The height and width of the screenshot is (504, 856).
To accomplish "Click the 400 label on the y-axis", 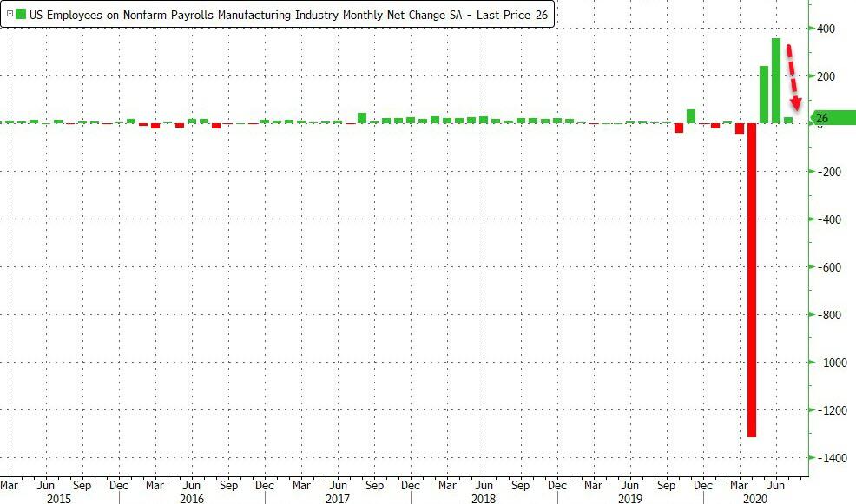I will coord(826,29).
